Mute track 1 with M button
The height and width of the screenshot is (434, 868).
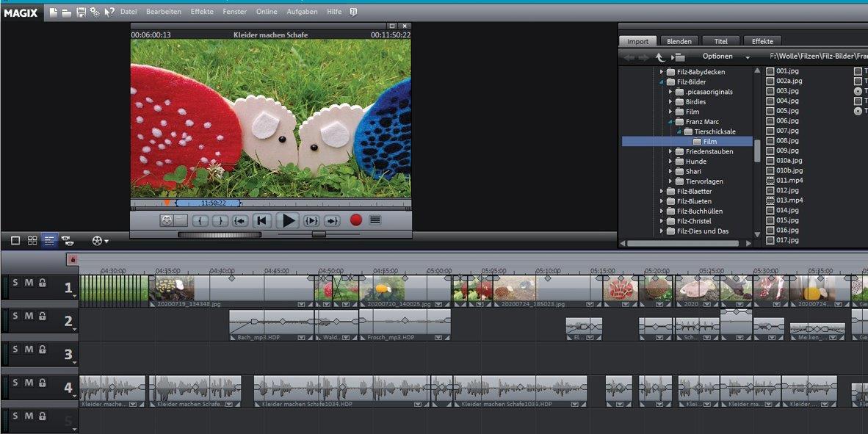coord(29,283)
